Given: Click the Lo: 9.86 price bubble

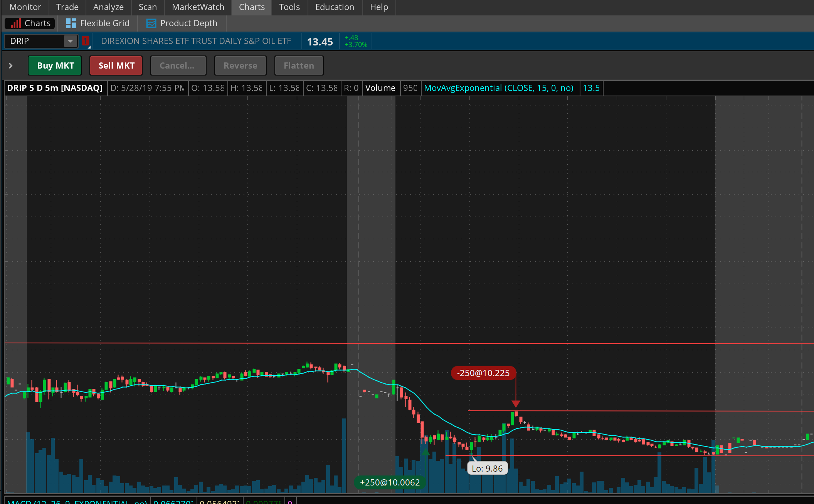Looking at the screenshot, I should tap(487, 469).
